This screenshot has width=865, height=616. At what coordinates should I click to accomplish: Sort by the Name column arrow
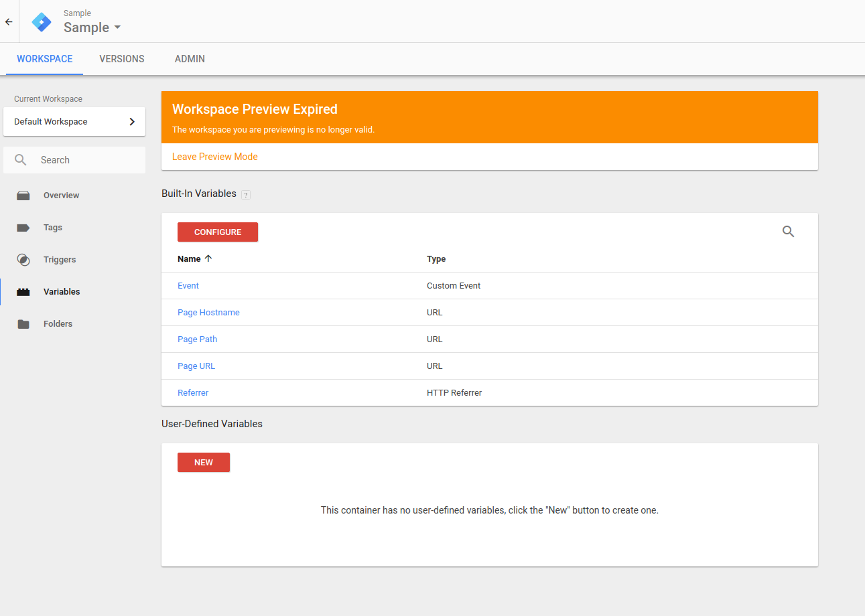tap(208, 258)
